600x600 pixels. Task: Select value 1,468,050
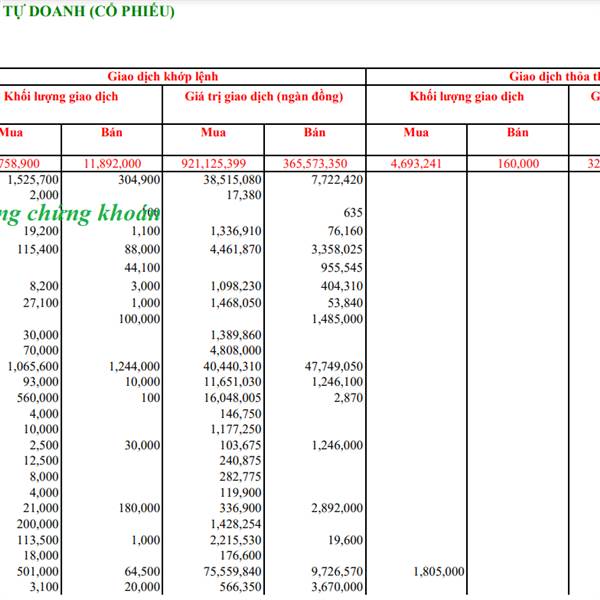click(x=236, y=303)
